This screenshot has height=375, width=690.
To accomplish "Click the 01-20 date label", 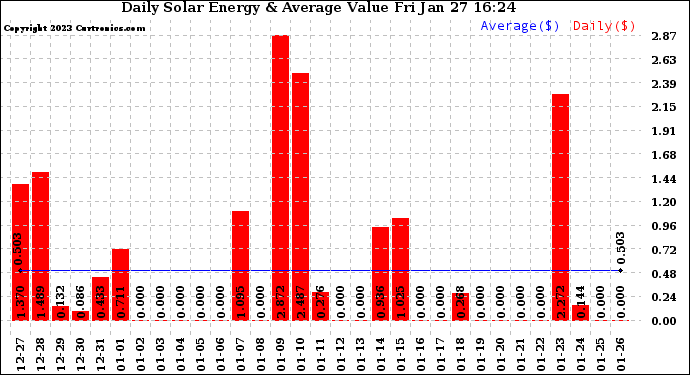I will tap(500, 355).
